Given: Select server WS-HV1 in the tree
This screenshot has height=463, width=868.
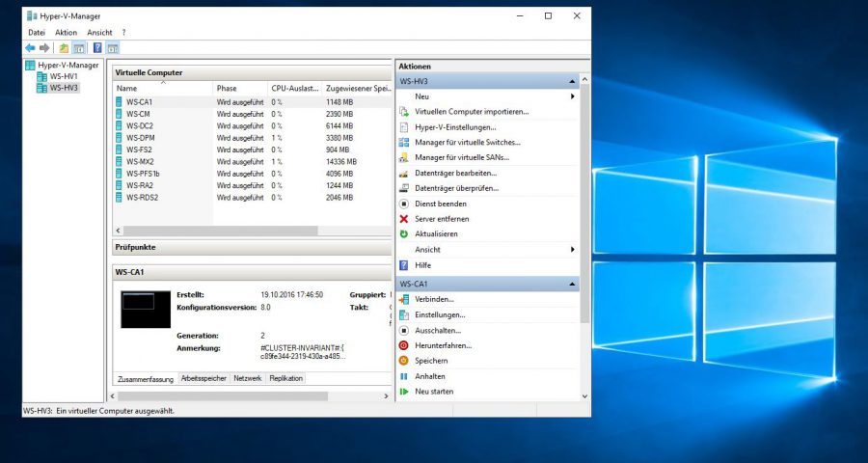Looking at the screenshot, I should pos(58,76).
